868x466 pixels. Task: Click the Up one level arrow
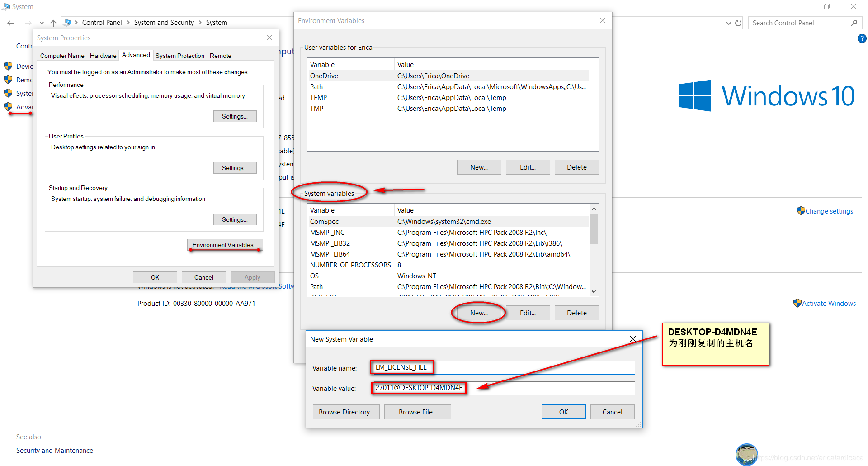click(x=53, y=23)
